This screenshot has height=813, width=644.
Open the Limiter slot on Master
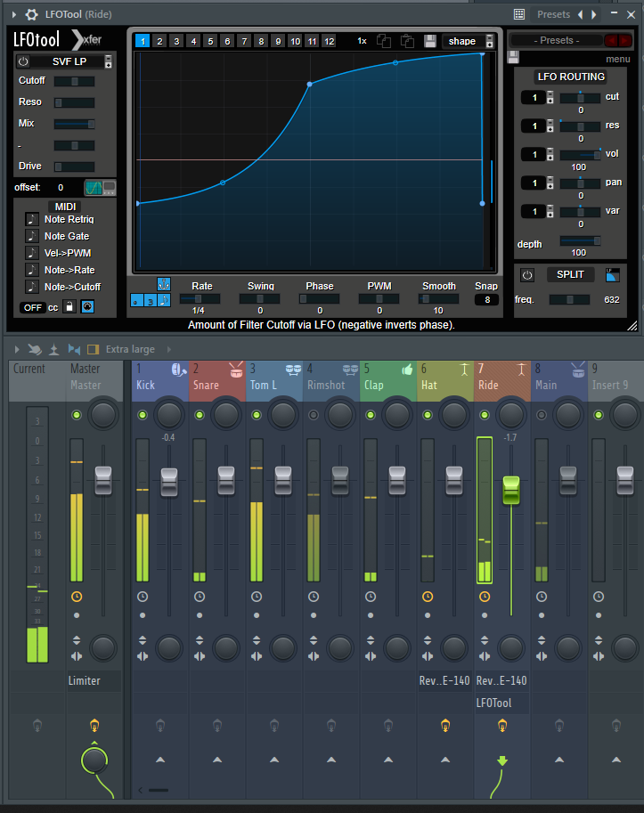(94, 681)
